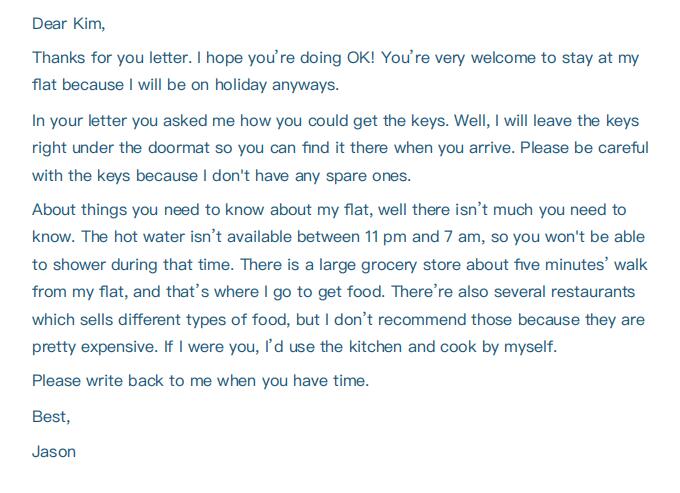Click the phrase 'Please be careful'
Screen dimensions: 680x493
pyautogui.click(x=584, y=148)
